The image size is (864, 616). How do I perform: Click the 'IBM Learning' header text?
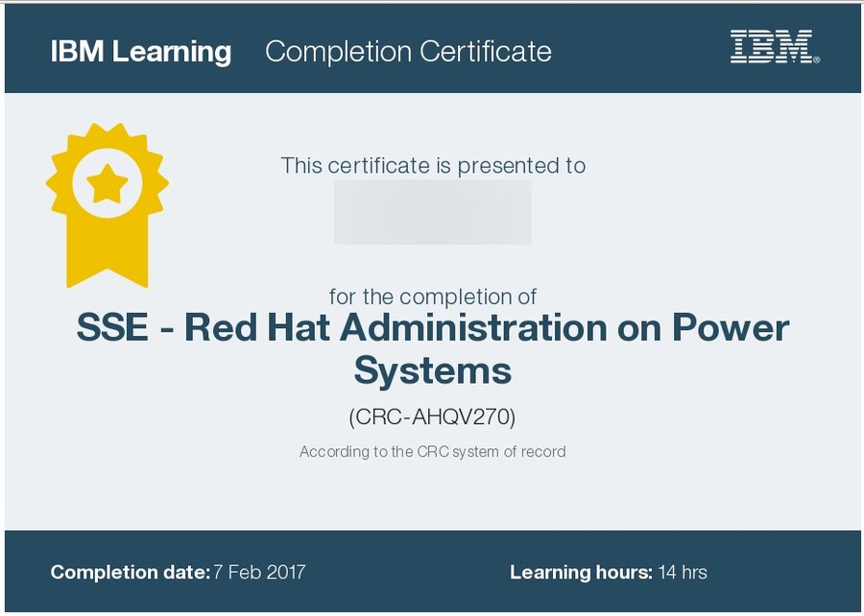click(x=140, y=51)
